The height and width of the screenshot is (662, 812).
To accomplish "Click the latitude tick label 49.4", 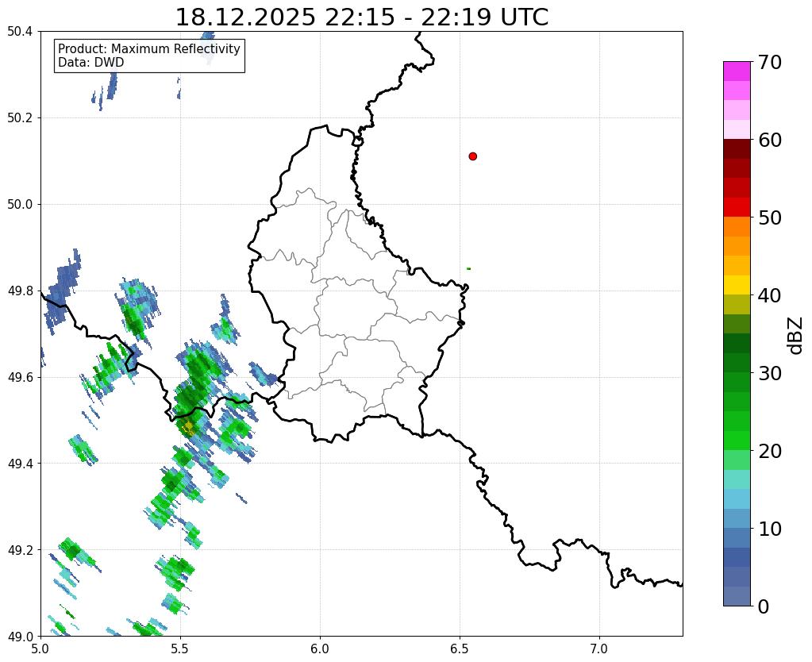I will tap(20, 464).
